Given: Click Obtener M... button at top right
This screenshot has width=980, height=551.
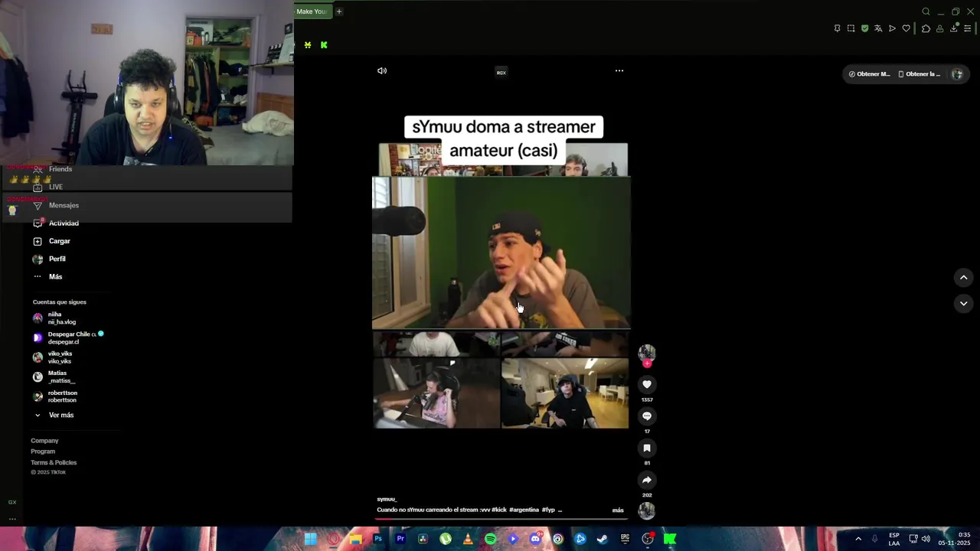Looking at the screenshot, I should (x=870, y=74).
